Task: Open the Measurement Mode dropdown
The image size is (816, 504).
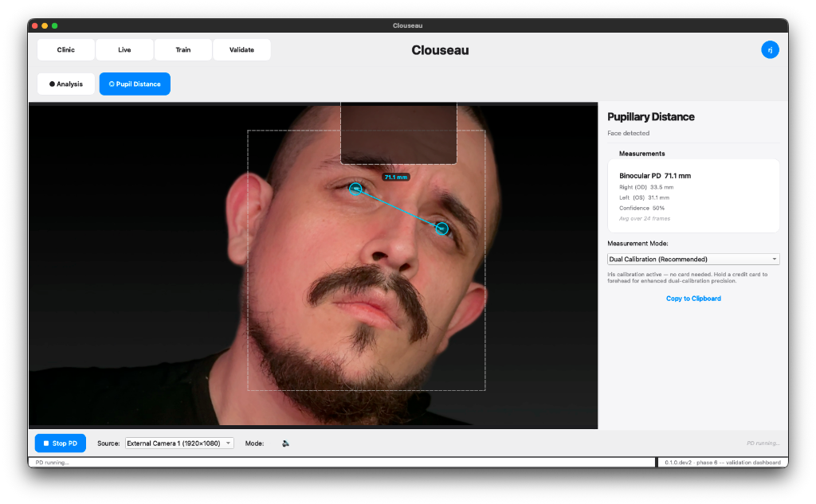Action: tap(692, 260)
